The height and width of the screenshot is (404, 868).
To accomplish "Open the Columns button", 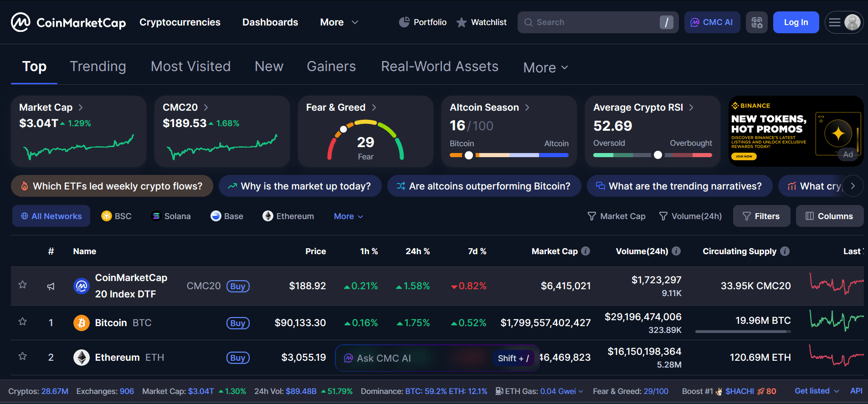I will (x=830, y=216).
